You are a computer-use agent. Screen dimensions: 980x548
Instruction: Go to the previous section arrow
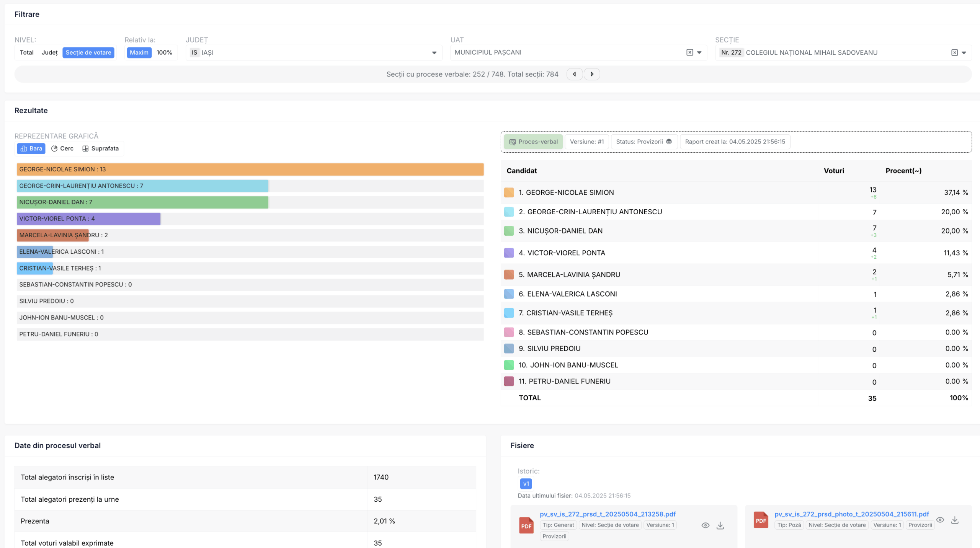point(574,74)
